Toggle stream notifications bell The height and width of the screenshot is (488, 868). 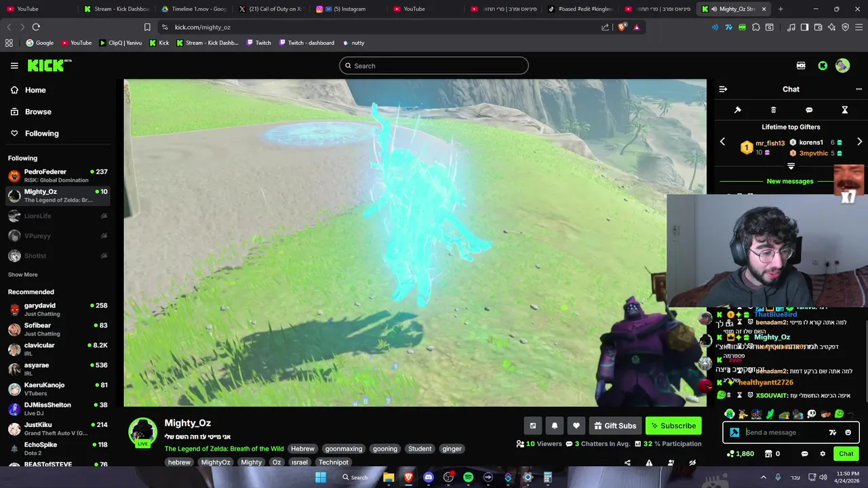pyautogui.click(x=555, y=426)
